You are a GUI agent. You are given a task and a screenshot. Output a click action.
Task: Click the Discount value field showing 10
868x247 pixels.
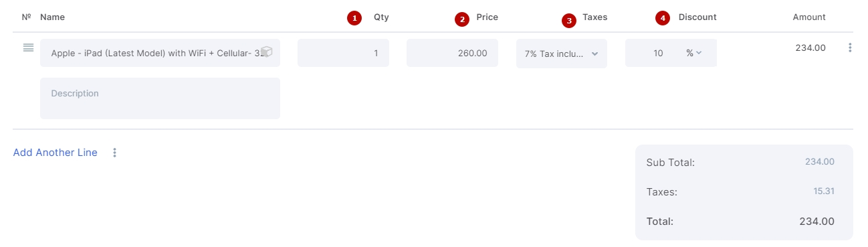click(x=653, y=53)
